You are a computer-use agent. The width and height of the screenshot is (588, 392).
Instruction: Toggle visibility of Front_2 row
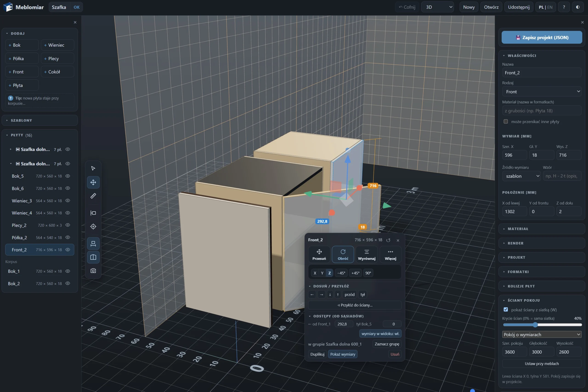pos(68,249)
